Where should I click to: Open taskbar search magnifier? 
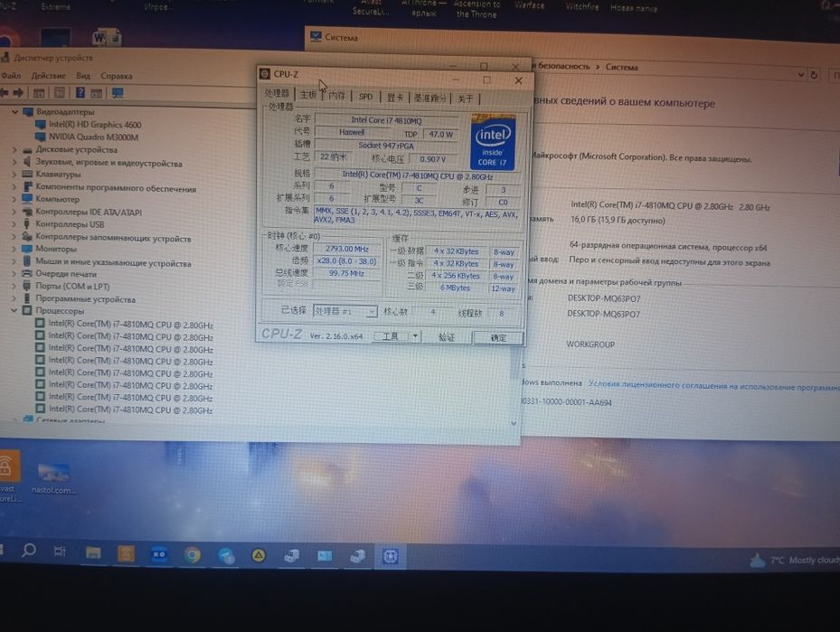(29, 551)
